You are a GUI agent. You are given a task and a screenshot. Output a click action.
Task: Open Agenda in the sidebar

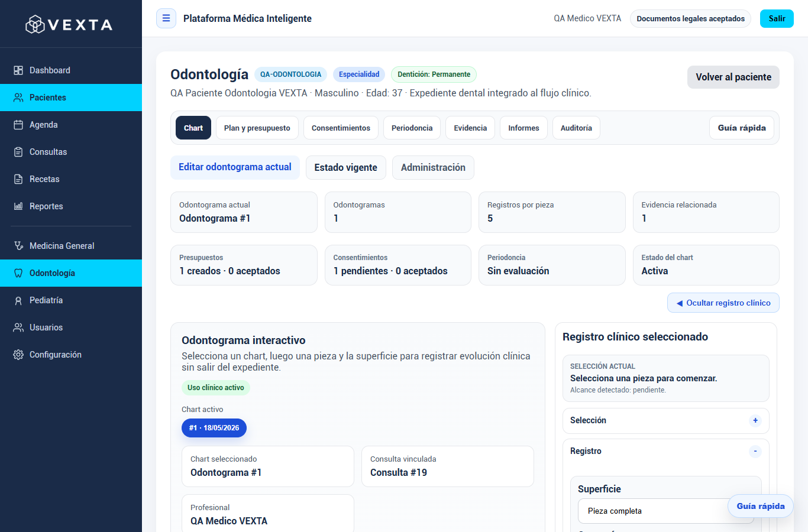71,125
